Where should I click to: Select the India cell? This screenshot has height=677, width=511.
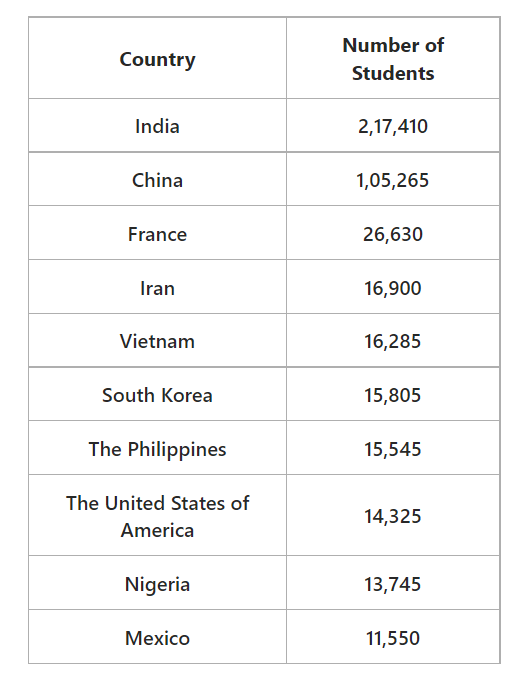pyautogui.click(x=157, y=126)
